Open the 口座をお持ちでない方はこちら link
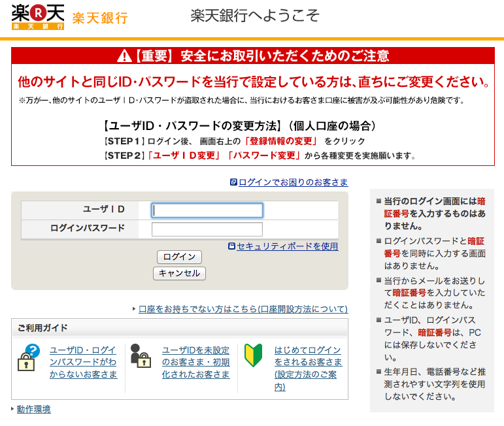 [x=243, y=309]
